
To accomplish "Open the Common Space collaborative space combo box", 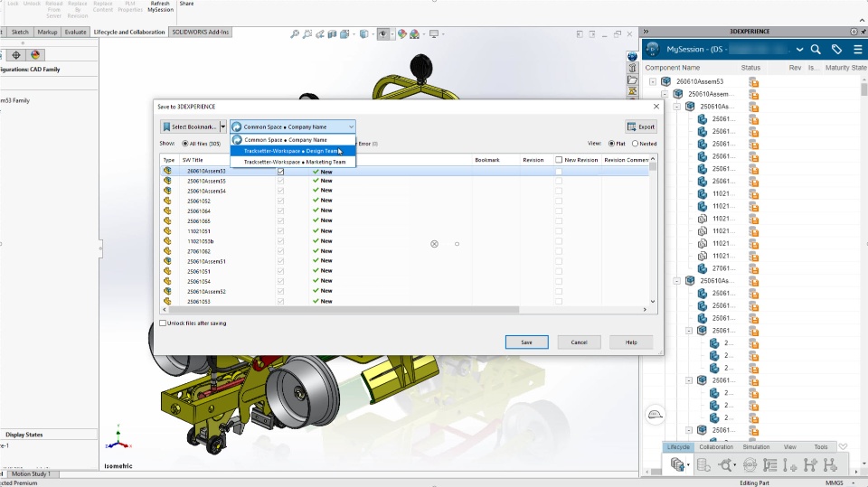I will [293, 126].
